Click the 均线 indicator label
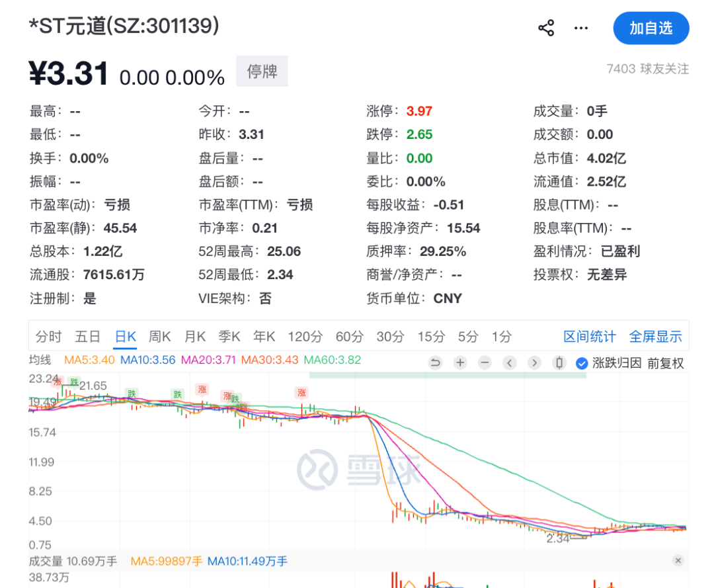 [x=40, y=360]
